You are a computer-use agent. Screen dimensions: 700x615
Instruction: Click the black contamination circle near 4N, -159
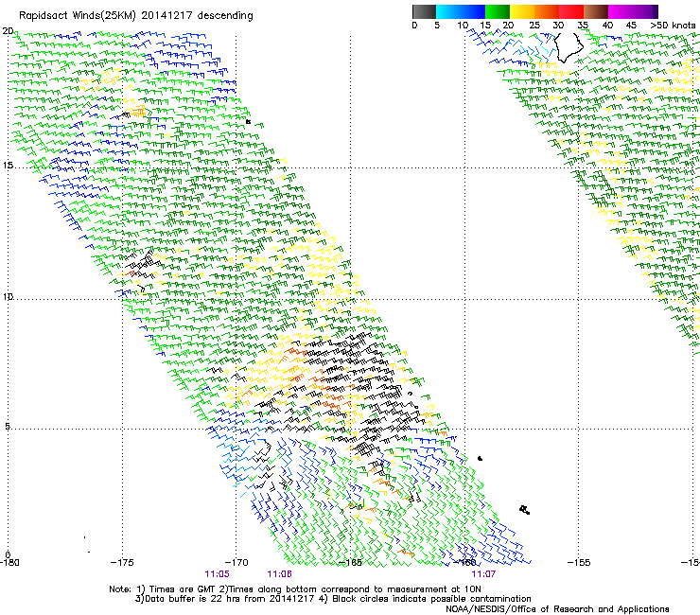[480, 458]
